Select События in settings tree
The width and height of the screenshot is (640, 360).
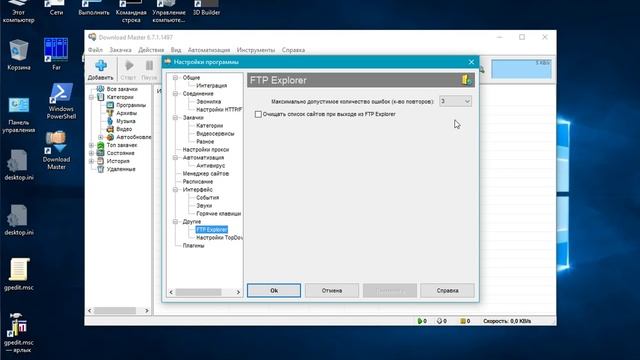click(x=207, y=198)
